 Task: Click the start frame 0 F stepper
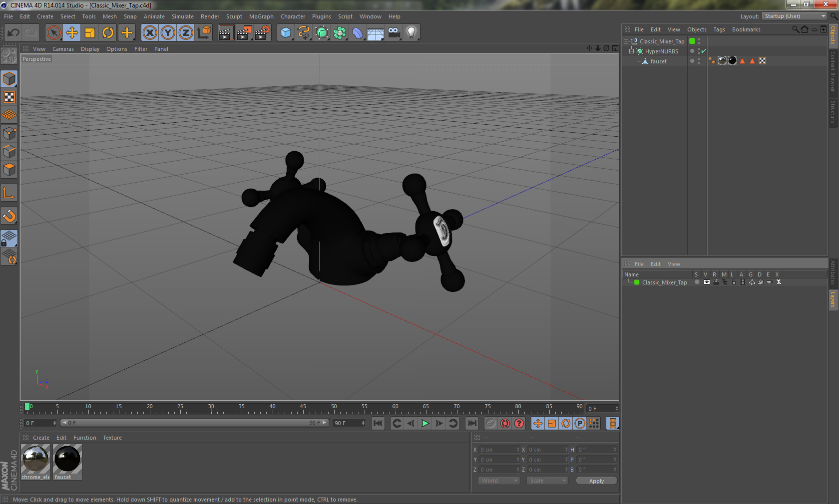point(54,423)
